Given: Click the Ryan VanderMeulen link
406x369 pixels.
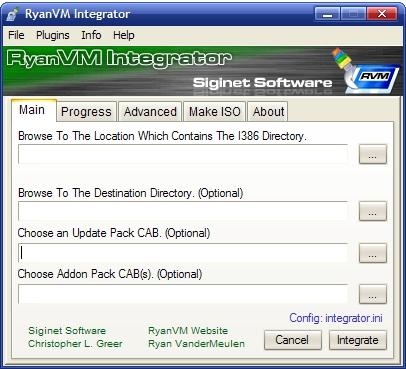Looking at the screenshot, I should (196, 344).
